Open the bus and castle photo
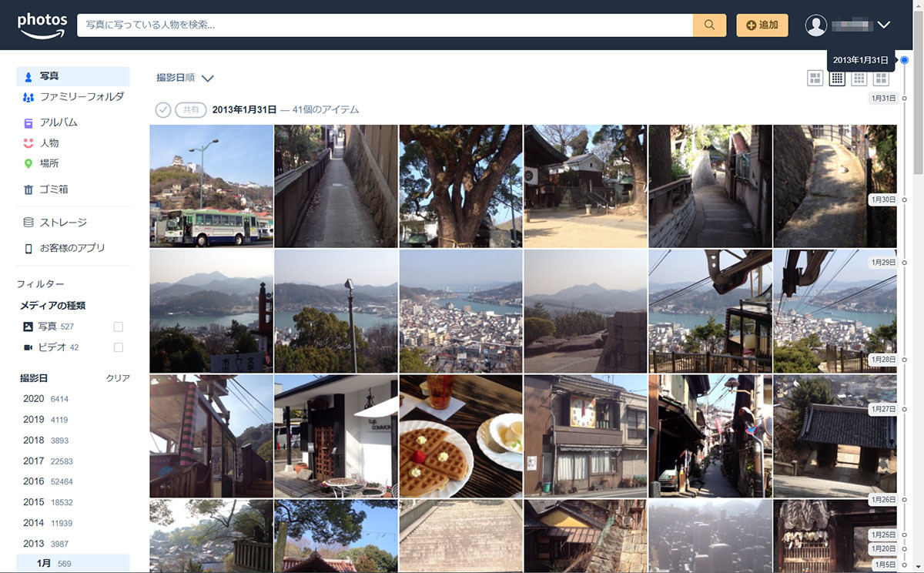The height and width of the screenshot is (573, 924). point(211,186)
